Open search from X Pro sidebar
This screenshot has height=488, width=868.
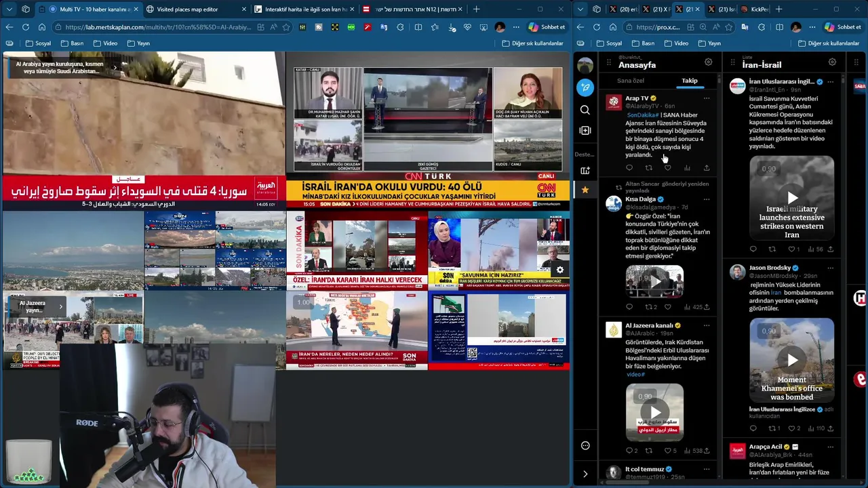(585, 110)
